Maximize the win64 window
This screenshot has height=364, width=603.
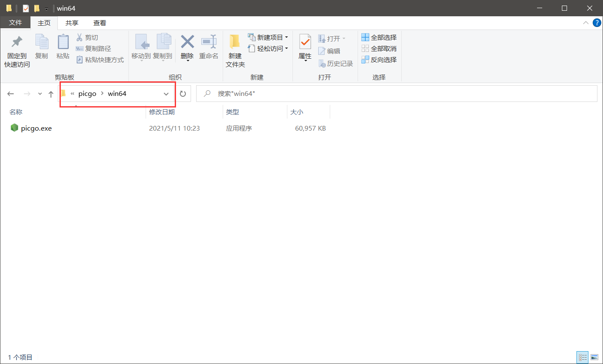coord(564,8)
